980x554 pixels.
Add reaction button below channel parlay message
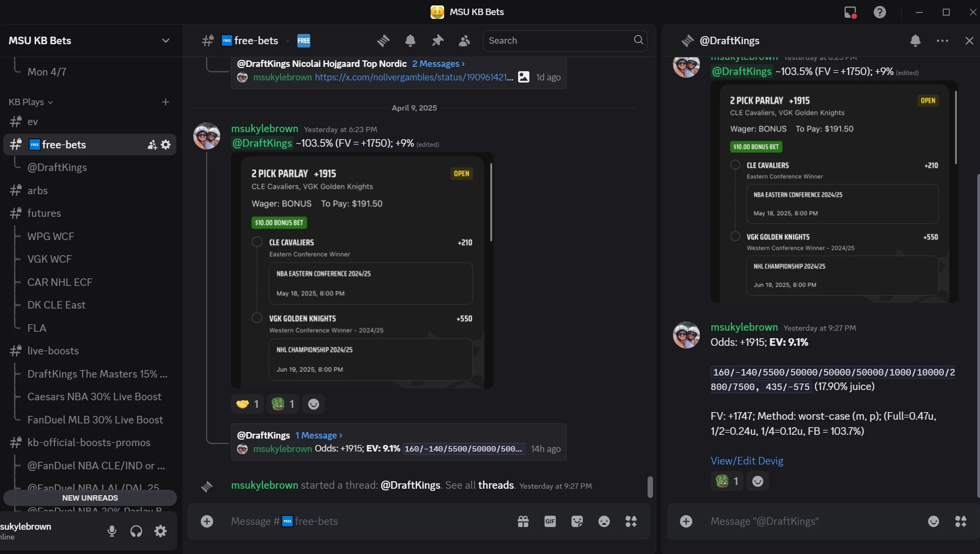[314, 404]
